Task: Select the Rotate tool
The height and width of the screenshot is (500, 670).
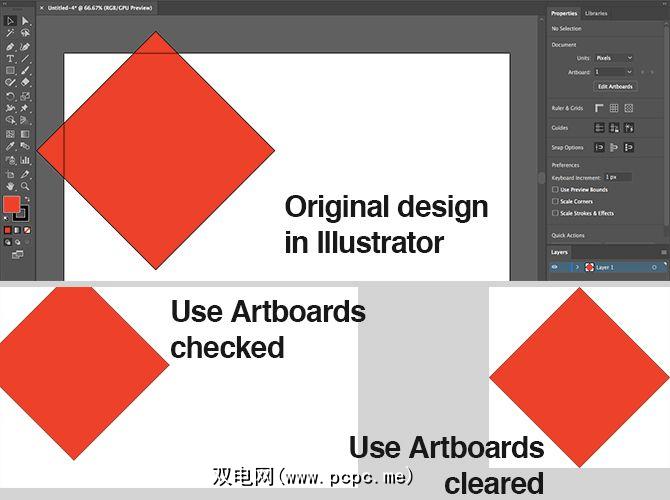Action: coord(10,96)
